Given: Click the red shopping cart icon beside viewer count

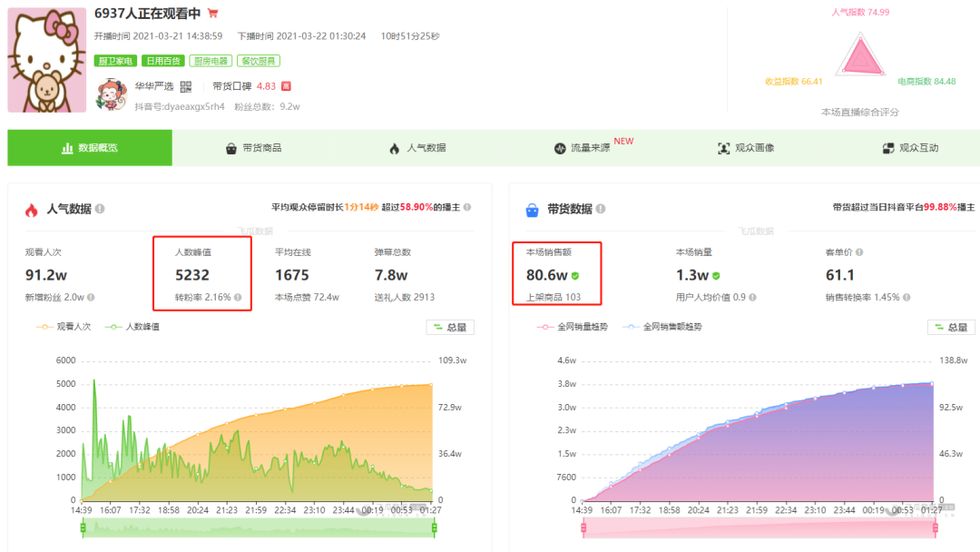Looking at the screenshot, I should (x=213, y=13).
